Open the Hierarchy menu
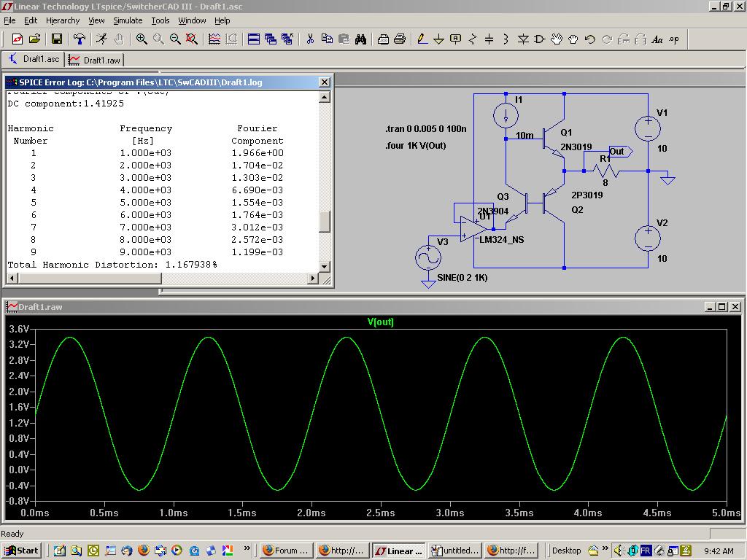 point(63,20)
